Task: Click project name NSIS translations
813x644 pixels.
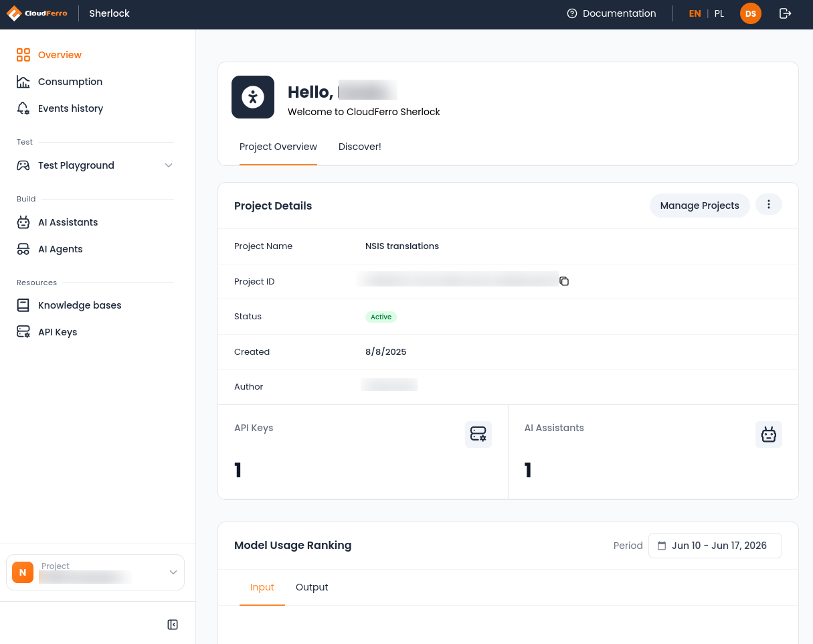Action: (x=402, y=246)
